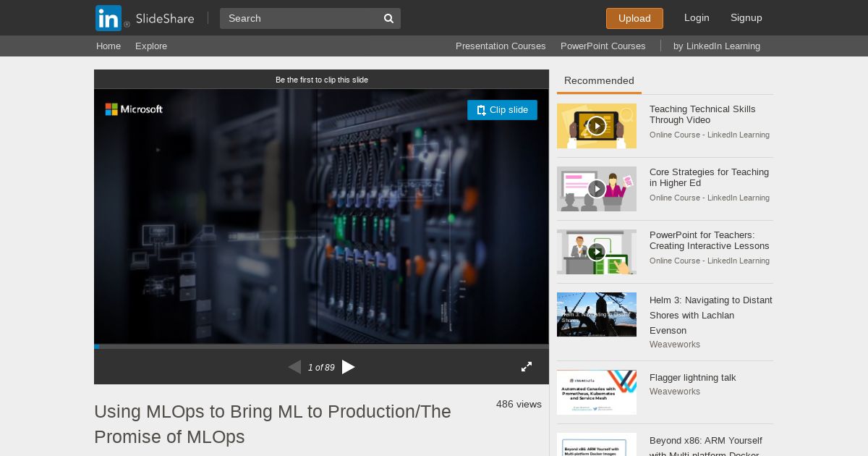Play PowerPoint for Teachers thumbnail
868x456 pixels.
click(x=597, y=252)
